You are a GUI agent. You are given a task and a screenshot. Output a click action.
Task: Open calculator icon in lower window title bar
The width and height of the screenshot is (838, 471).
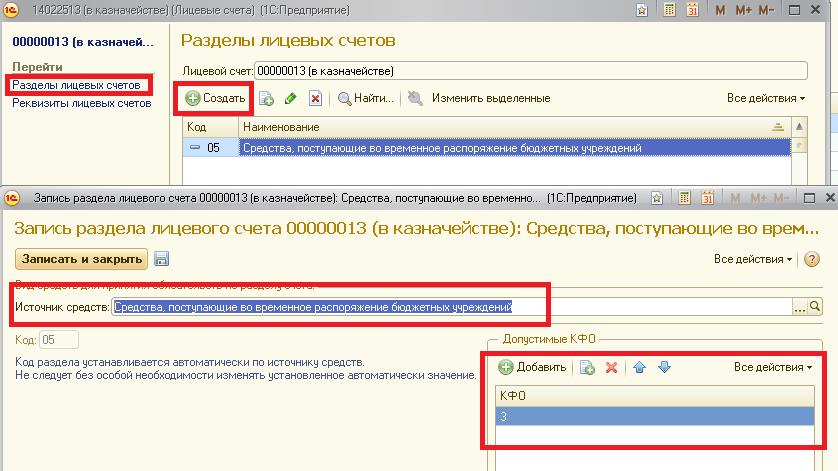tap(684, 198)
